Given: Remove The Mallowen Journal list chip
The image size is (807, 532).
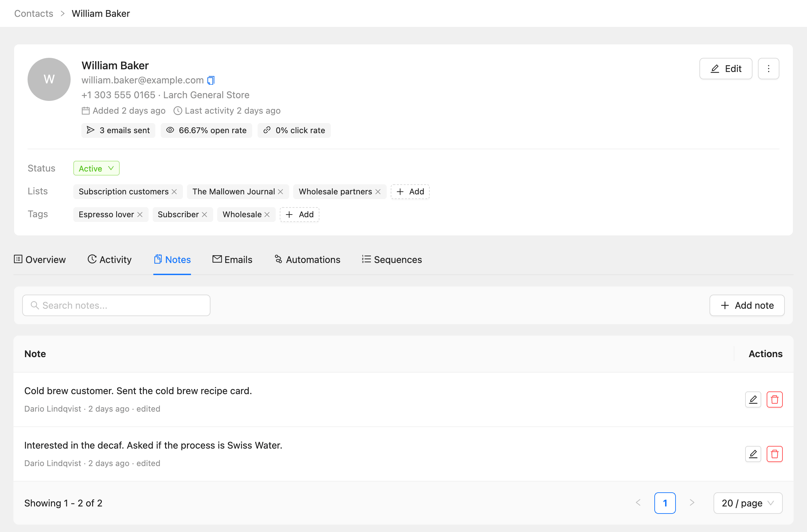Looking at the screenshot, I should 280,192.
